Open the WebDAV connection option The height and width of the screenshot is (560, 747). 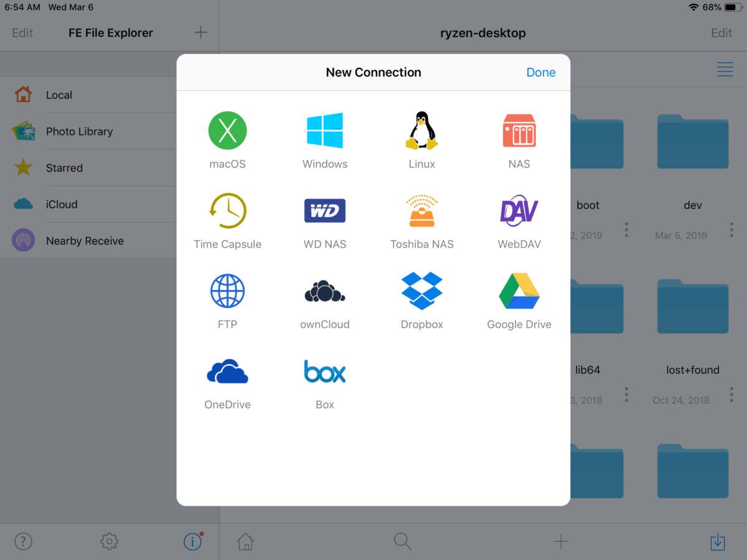519,221
